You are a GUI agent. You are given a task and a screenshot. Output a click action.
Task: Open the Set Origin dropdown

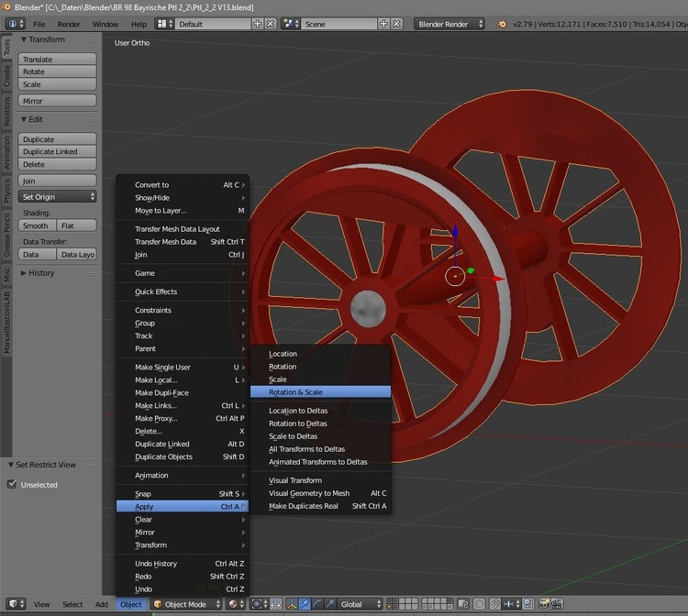[57, 197]
